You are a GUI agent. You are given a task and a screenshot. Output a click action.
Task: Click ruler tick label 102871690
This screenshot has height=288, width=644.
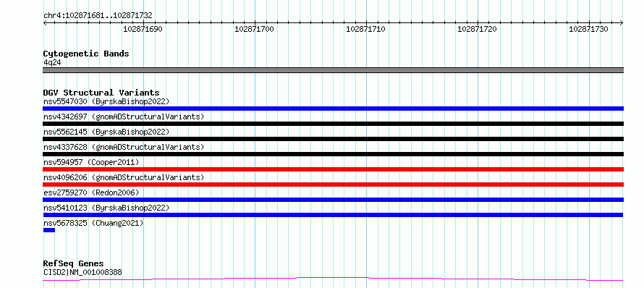tap(143, 30)
